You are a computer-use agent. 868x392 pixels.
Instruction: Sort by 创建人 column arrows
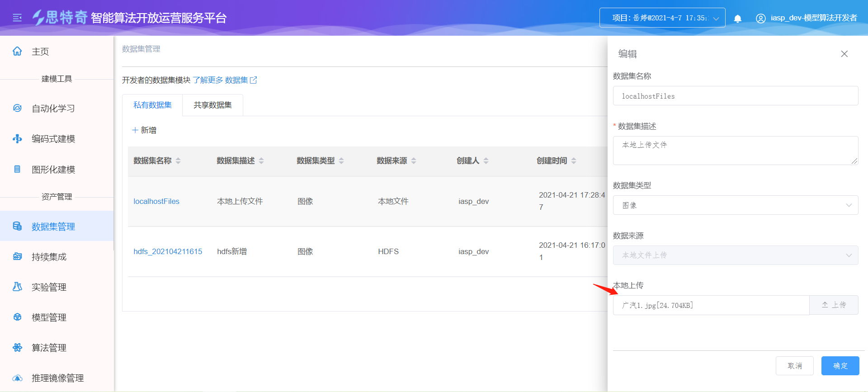[486, 161]
